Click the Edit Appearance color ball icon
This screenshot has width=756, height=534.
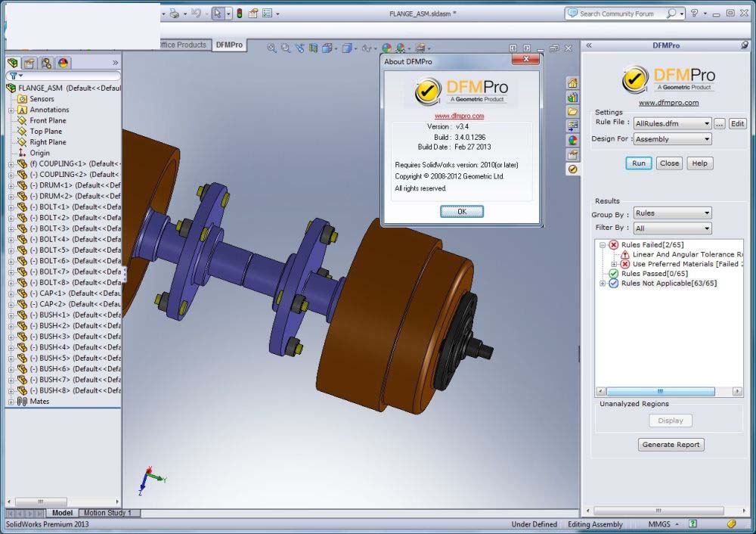[x=387, y=48]
